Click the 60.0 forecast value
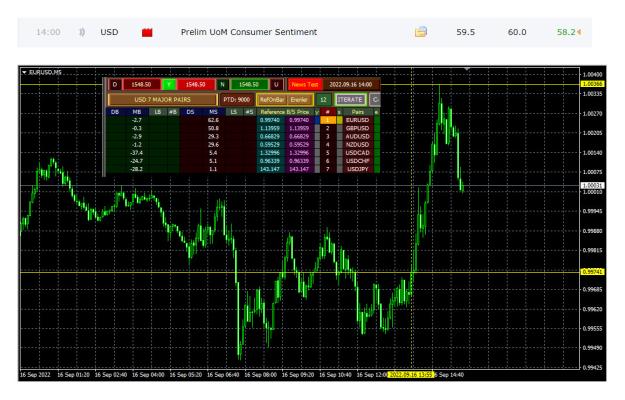 [x=517, y=32]
